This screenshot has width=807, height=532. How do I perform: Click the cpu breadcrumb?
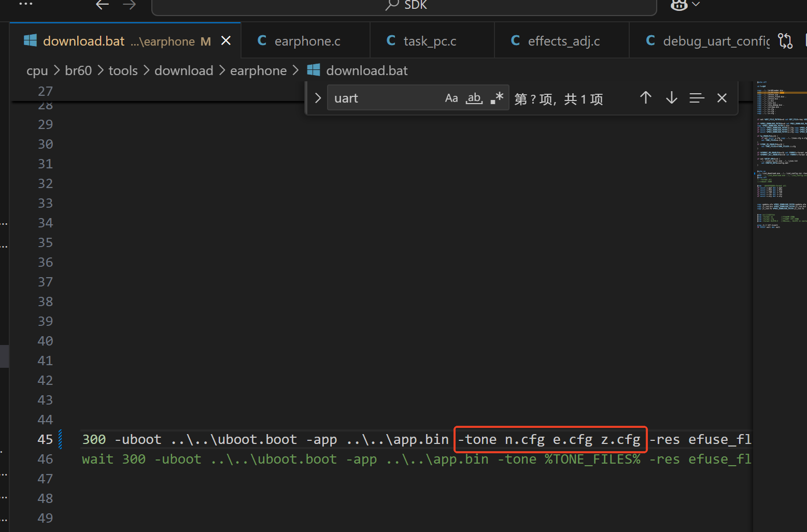coord(37,70)
